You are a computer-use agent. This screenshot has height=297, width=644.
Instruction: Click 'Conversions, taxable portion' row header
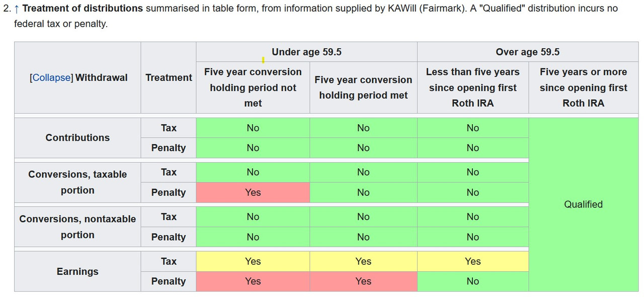(77, 182)
